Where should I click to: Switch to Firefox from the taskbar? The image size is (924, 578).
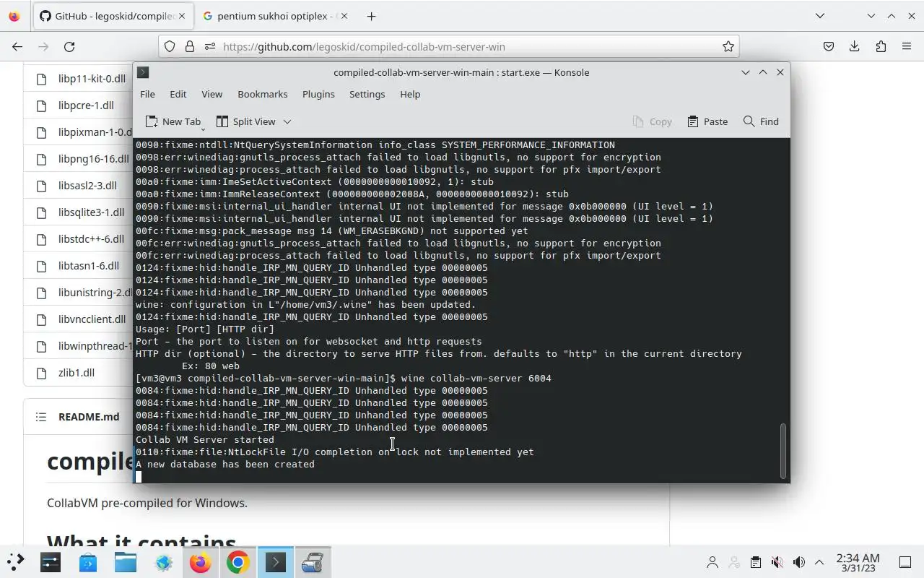[201, 562]
